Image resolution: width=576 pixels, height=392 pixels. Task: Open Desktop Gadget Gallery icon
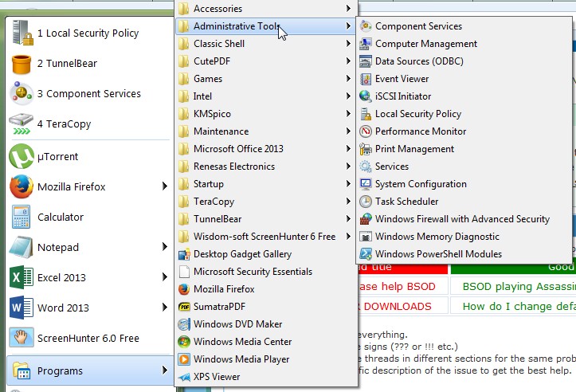point(184,254)
